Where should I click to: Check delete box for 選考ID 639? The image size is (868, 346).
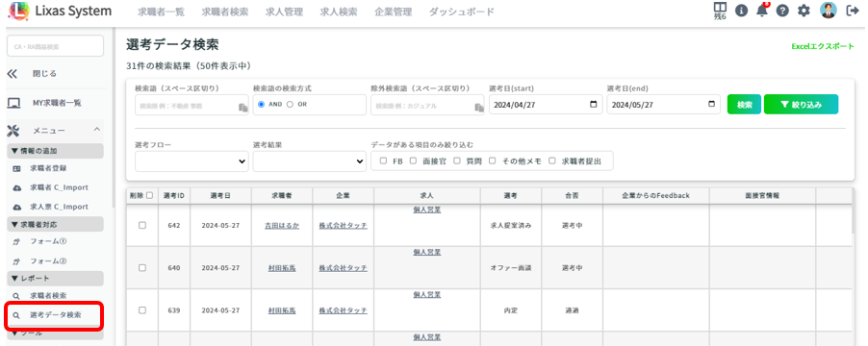click(x=142, y=310)
